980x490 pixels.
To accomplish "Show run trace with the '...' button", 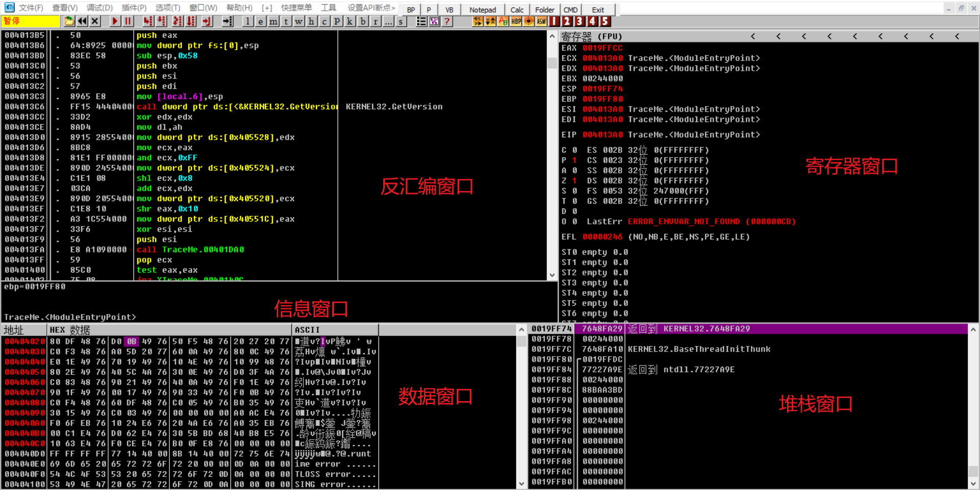I will 388,21.
